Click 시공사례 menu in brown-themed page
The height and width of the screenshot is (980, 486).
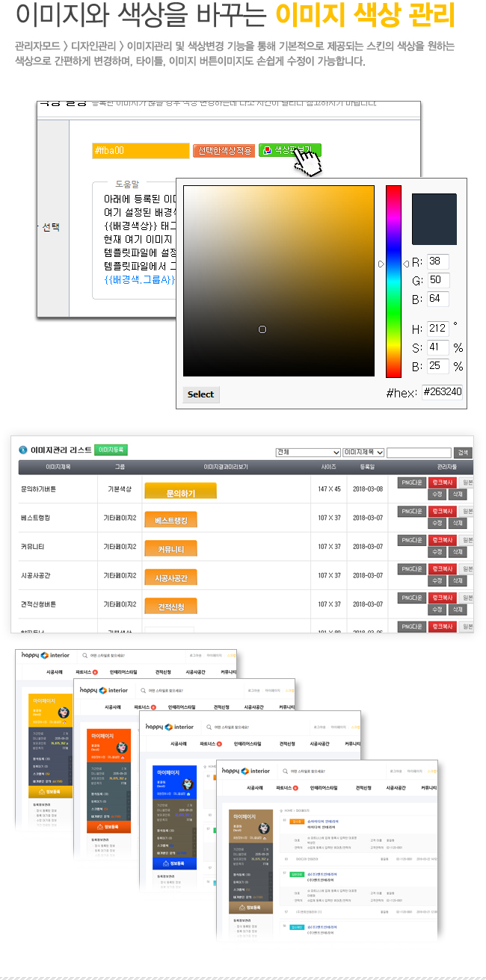click(254, 787)
